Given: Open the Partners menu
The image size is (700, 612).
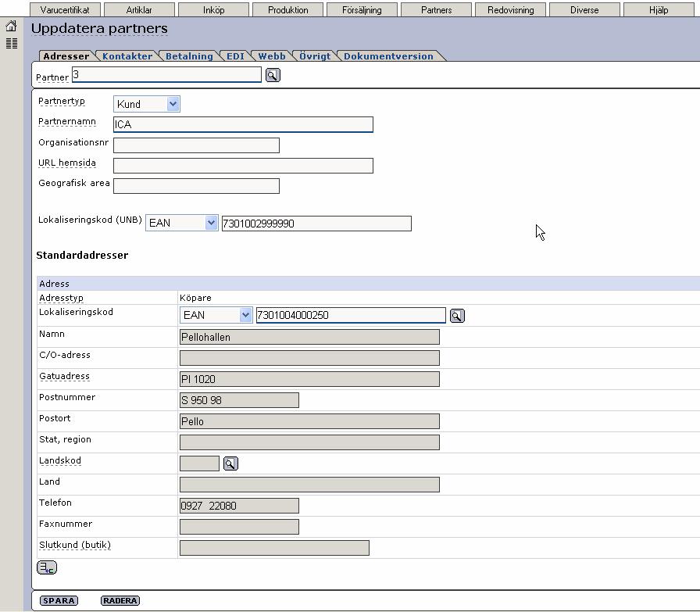Looking at the screenshot, I should pos(436,10).
